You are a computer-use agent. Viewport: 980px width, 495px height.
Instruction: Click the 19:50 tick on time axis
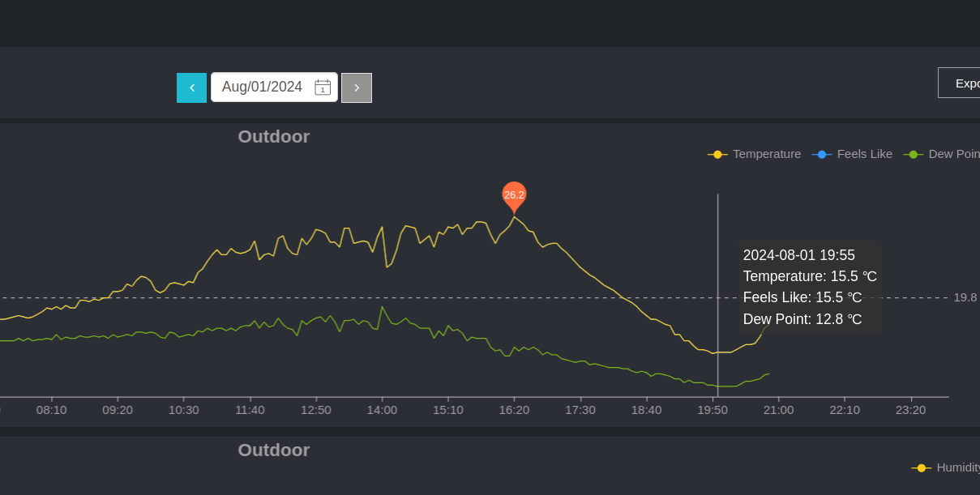point(713,410)
